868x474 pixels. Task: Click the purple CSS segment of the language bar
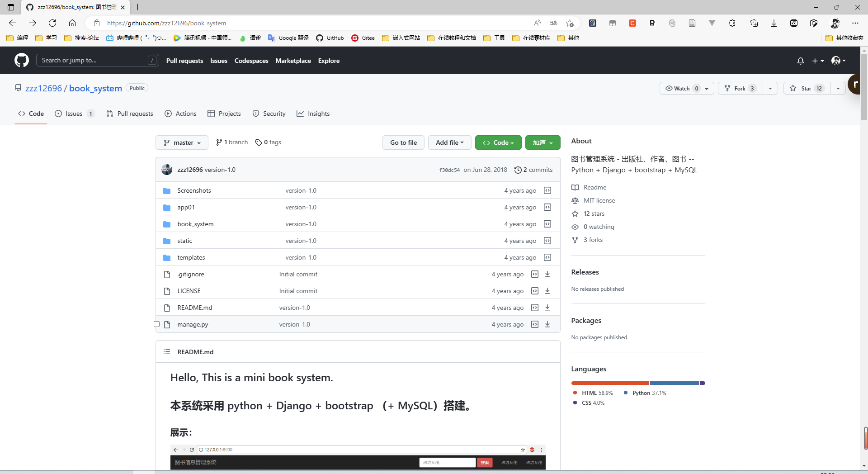pos(703,383)
